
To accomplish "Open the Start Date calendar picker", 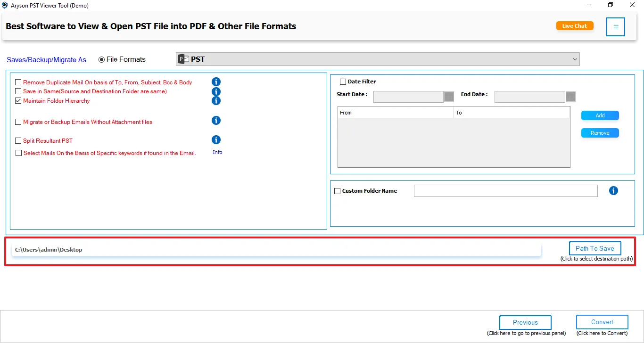I will tap(449, 97).
